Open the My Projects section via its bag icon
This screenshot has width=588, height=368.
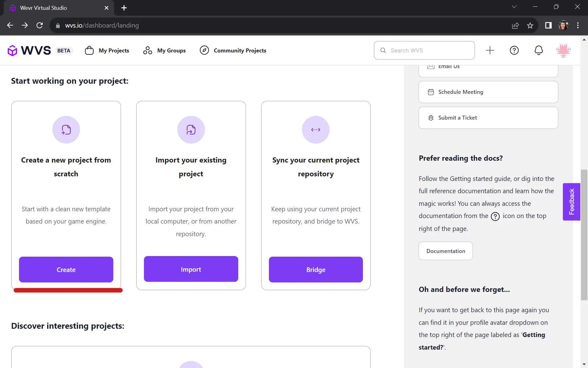[89, 50]
